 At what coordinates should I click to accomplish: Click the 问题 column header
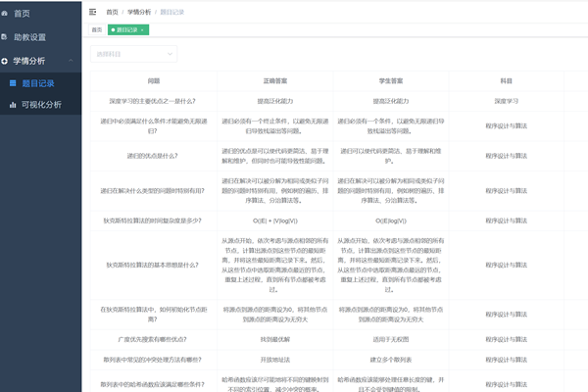(x=154, y=80)
